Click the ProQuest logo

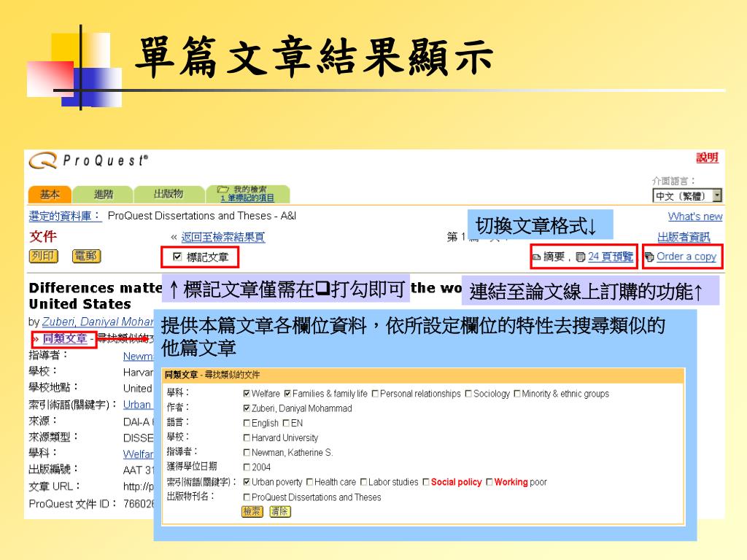click(88, 161)
